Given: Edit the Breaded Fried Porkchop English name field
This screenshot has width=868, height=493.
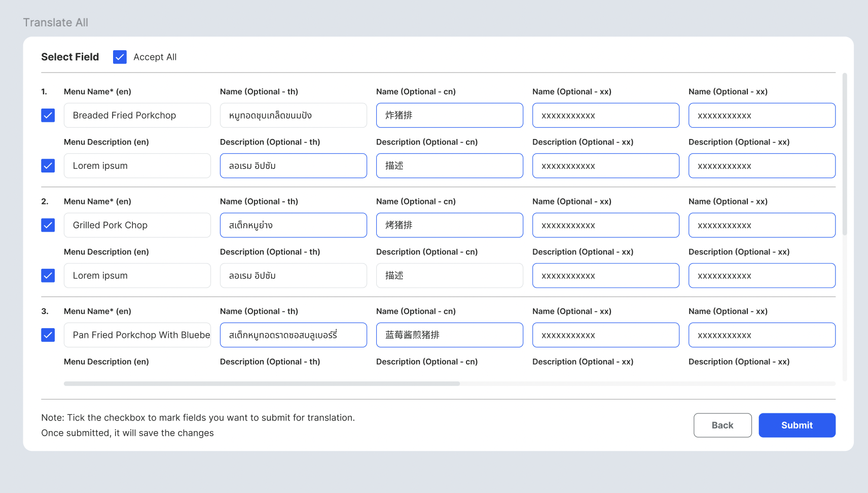Looking at the screenshot, I should pos(137,116).
